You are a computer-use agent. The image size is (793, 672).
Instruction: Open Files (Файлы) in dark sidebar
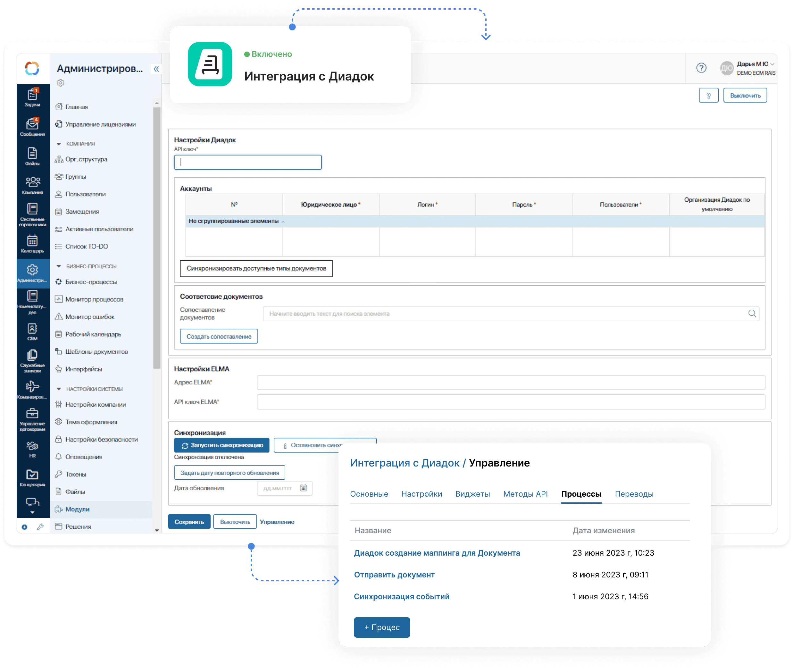(x=32, y=156)
